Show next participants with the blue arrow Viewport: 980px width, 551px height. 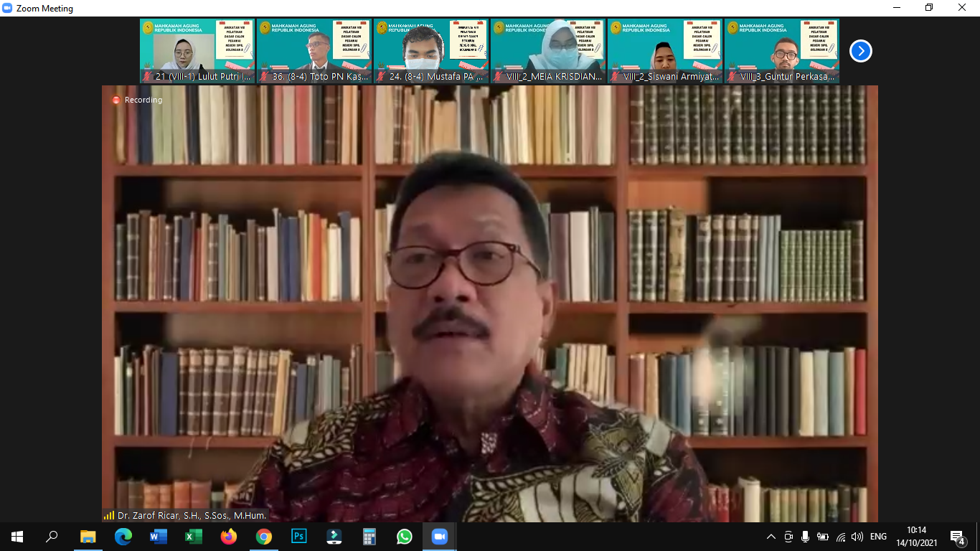coord(861,51)
